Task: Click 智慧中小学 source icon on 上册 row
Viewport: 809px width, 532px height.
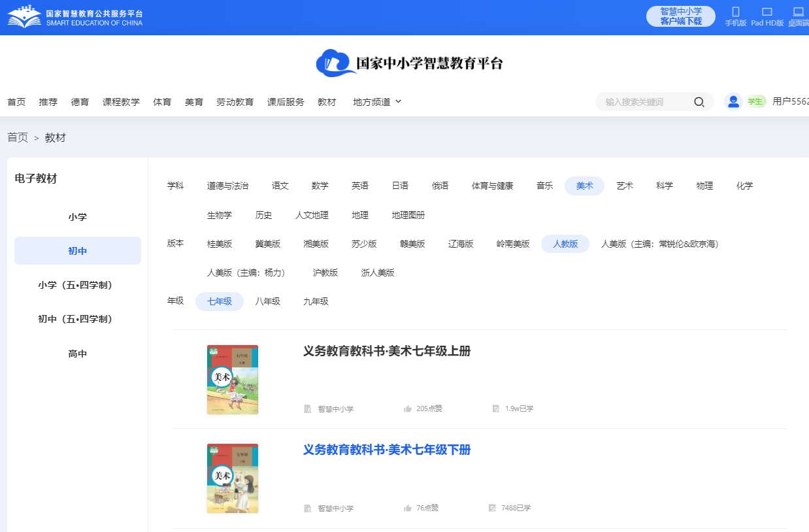Action: [x=308, y=409]
